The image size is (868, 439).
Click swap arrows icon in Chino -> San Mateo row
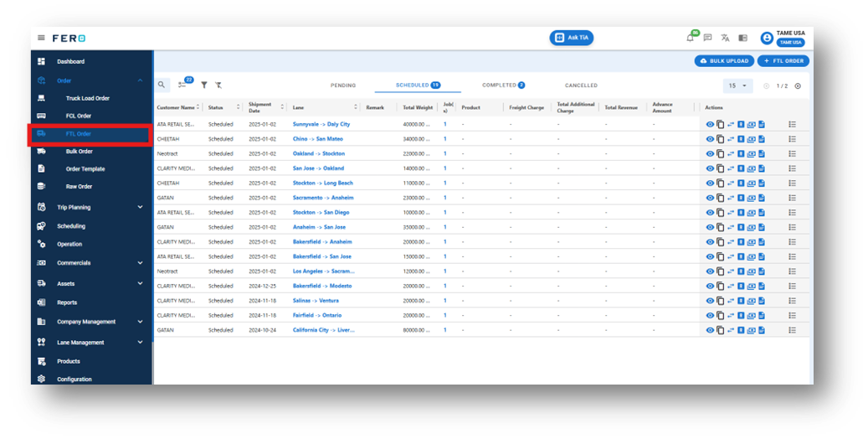click(x=731, y=139)
